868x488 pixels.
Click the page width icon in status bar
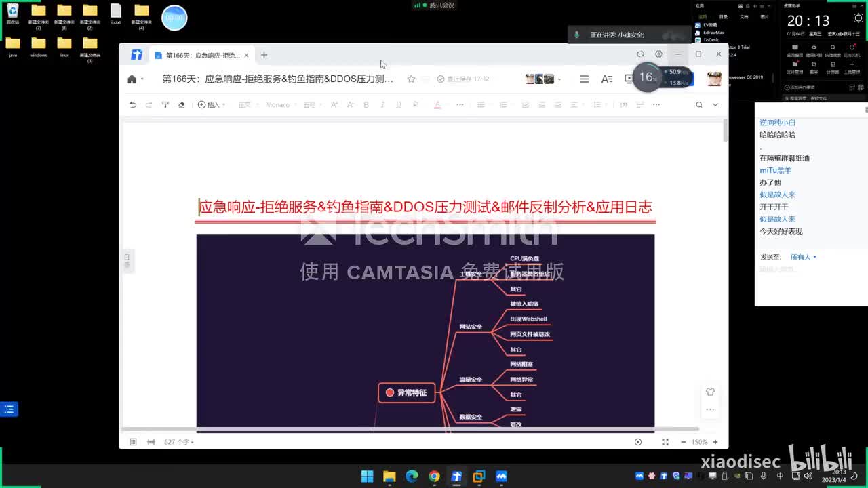point(151,442)
